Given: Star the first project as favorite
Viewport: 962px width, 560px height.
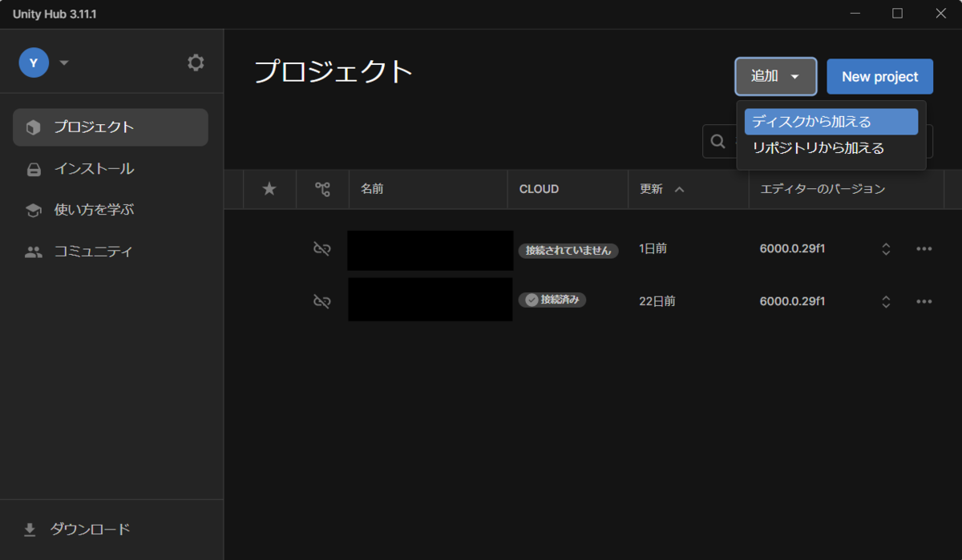Looking at the screenshot, I should (269, 248).
